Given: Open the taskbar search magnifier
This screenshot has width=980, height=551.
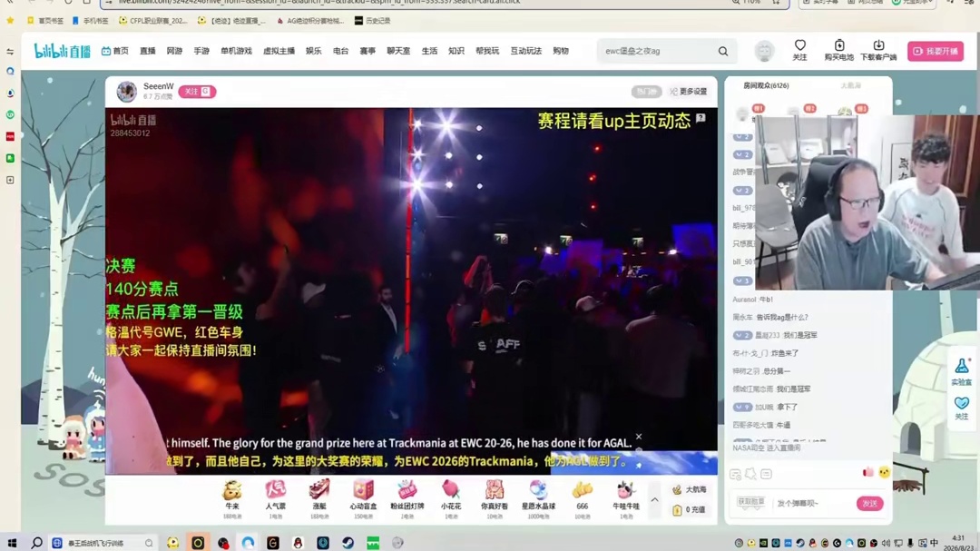Looking at the screenshot, I should click(x=36, y=543).
